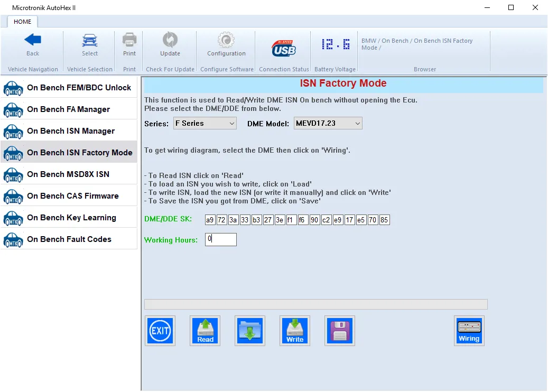This screenshot has width=548, height=392.
Task: Switch to the HOME ribbon tab
Action: tap(22, 22)
